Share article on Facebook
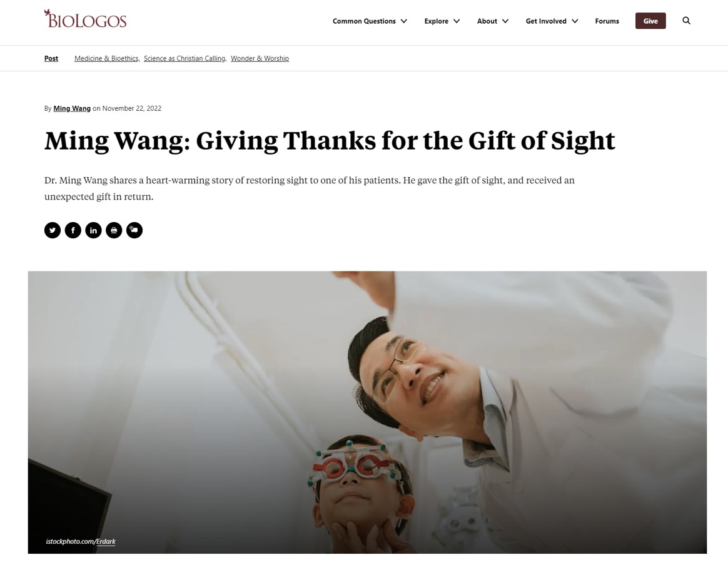The height and width of the screenshot is (575, 728). (73, 230)
